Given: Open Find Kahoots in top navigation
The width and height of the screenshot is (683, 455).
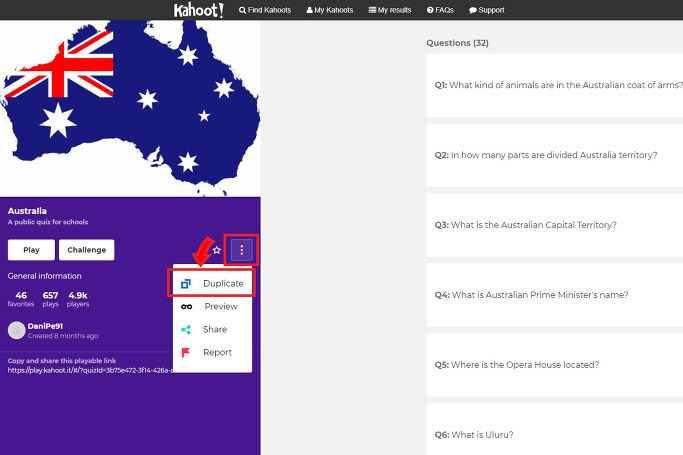Looking at the screenshot, I should pos(265,10).
